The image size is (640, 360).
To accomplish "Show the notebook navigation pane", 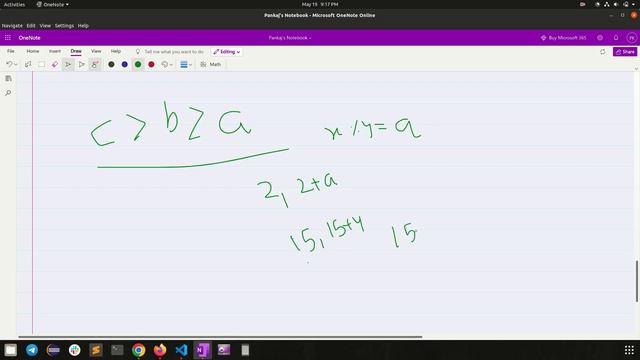I will pos(8,78).
